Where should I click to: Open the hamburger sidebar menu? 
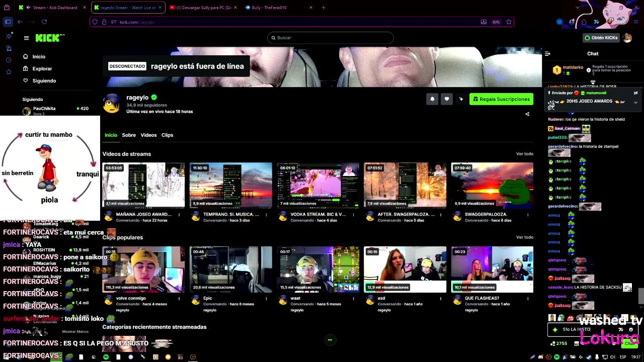[x=26, y=38]
